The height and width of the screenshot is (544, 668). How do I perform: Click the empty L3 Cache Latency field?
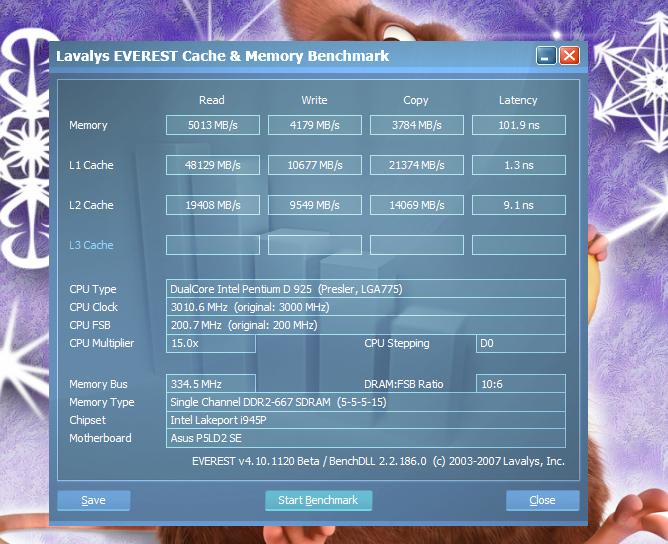pos(519,245)
